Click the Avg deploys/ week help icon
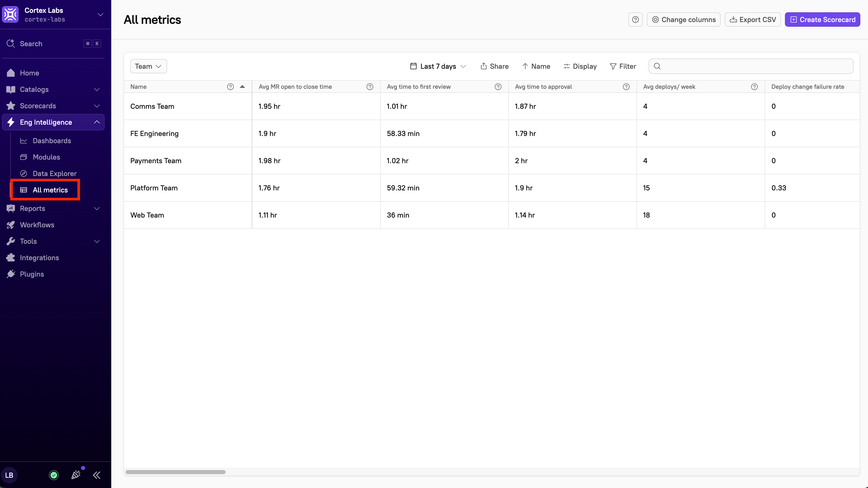The height and width of the screenshot is (488, 868). [754, 87]
